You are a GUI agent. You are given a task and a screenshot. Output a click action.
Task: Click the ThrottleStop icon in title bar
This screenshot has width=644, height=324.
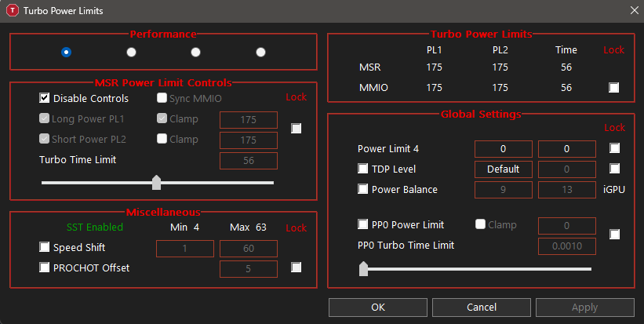[13, 11]
